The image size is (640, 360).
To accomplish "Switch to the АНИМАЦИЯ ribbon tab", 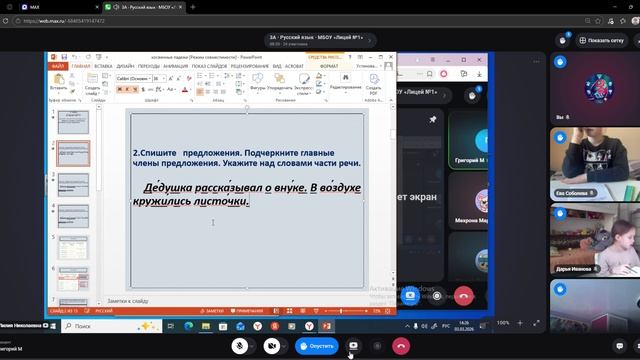I will point(176,66).
